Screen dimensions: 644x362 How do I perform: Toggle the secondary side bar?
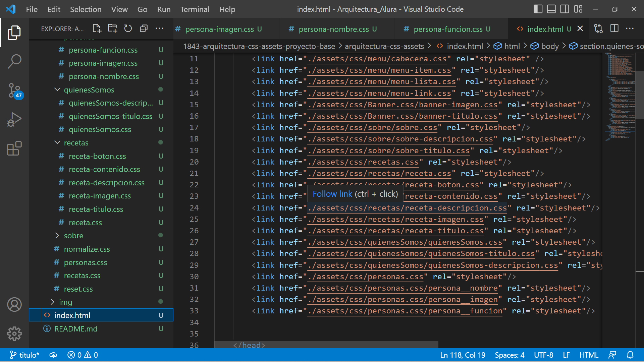(x=565, y=9)
